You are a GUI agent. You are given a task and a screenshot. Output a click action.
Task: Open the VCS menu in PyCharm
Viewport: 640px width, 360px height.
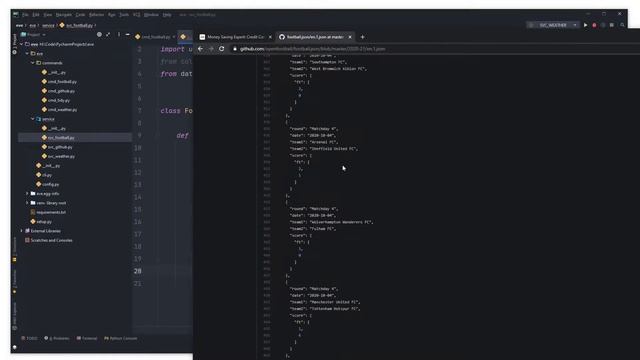pyautogui.click(x=136, y=15)
